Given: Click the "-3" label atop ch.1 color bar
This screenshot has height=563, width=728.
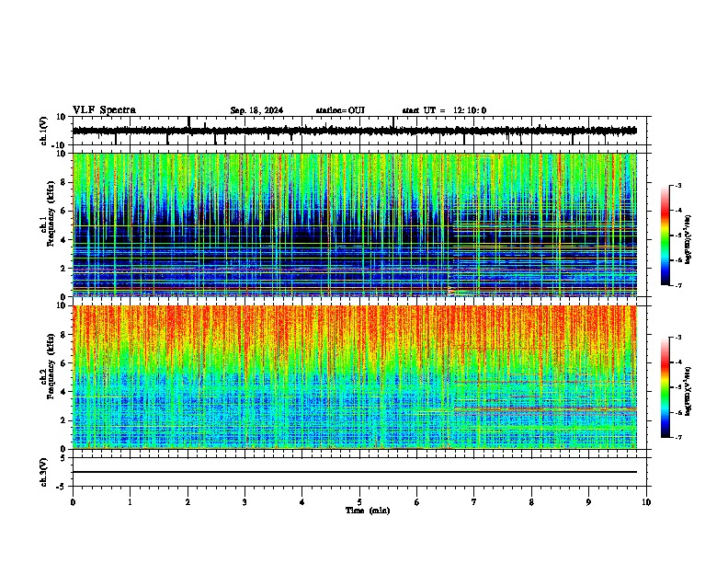Looking at the screenshot, I should click(x=677, y=185).
